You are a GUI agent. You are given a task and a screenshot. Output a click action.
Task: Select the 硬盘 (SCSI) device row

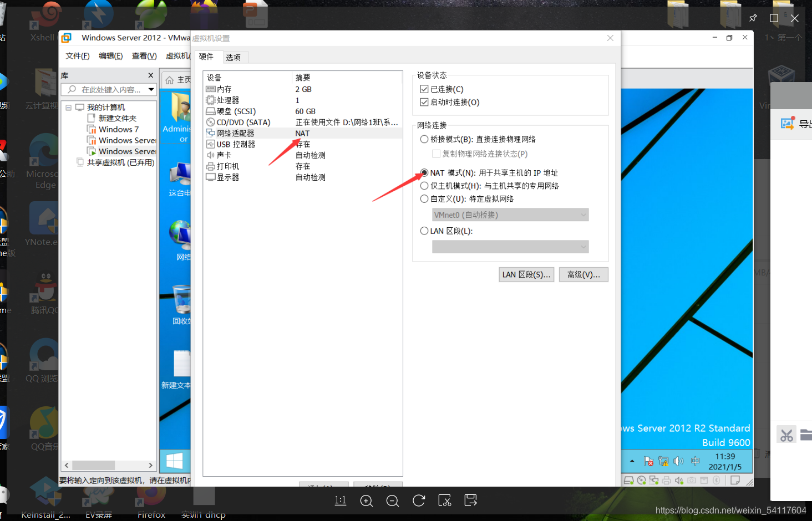(x=303, y=111)
